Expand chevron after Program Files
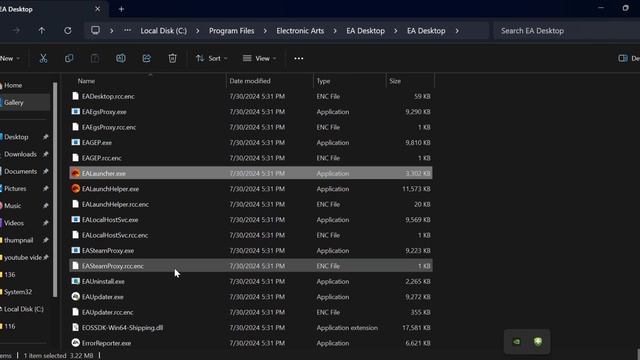The image size is (640, 360). coord(265,31)
